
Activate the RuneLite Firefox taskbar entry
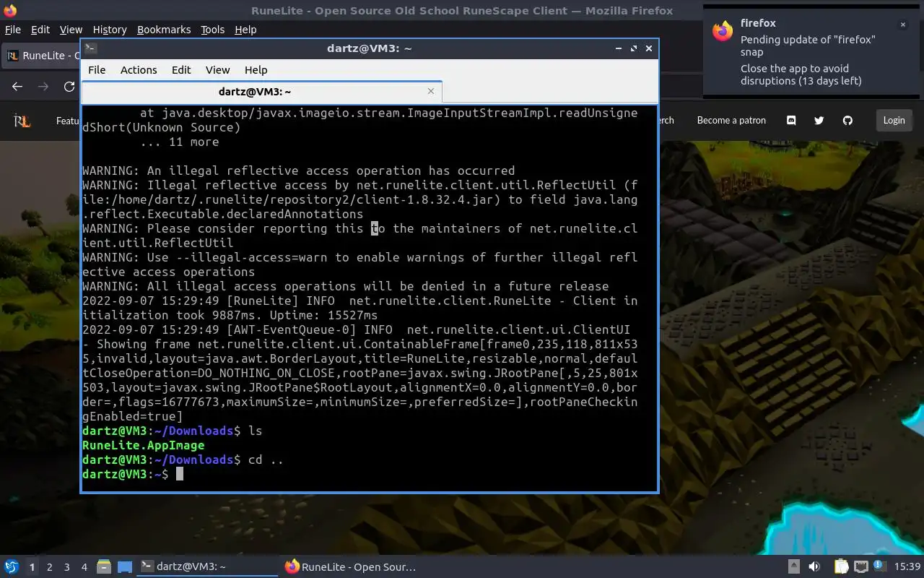point(352,567)
